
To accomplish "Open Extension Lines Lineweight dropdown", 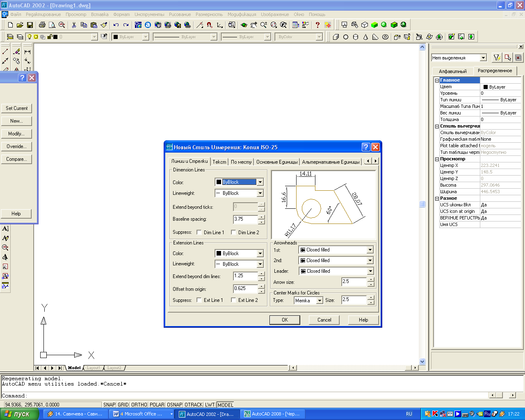I will (260, 264).
